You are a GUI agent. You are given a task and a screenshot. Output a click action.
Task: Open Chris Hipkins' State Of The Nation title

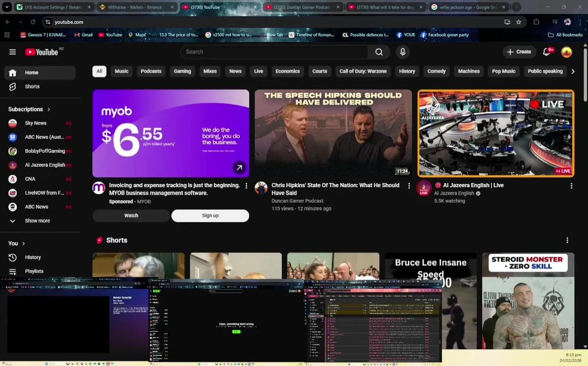335,189
